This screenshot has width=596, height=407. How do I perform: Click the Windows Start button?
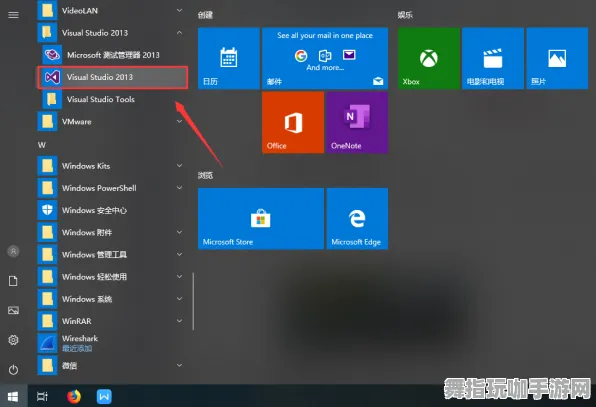[x=13, y=397]
